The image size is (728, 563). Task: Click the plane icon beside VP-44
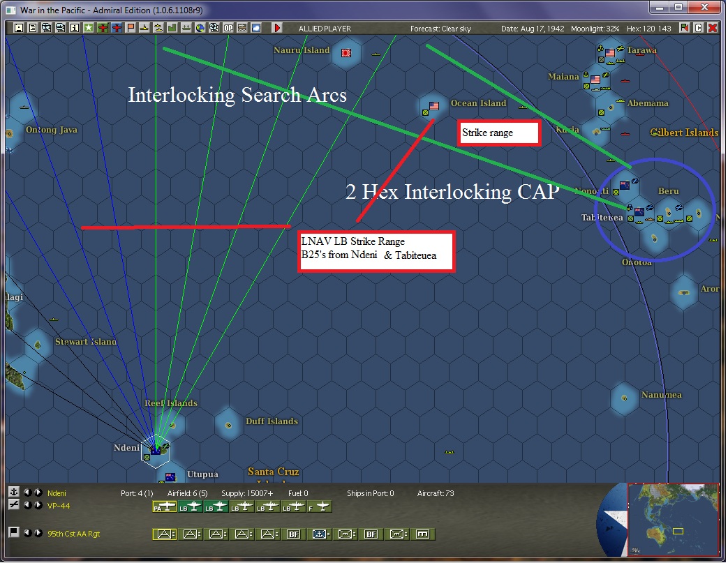click(14, 504)
